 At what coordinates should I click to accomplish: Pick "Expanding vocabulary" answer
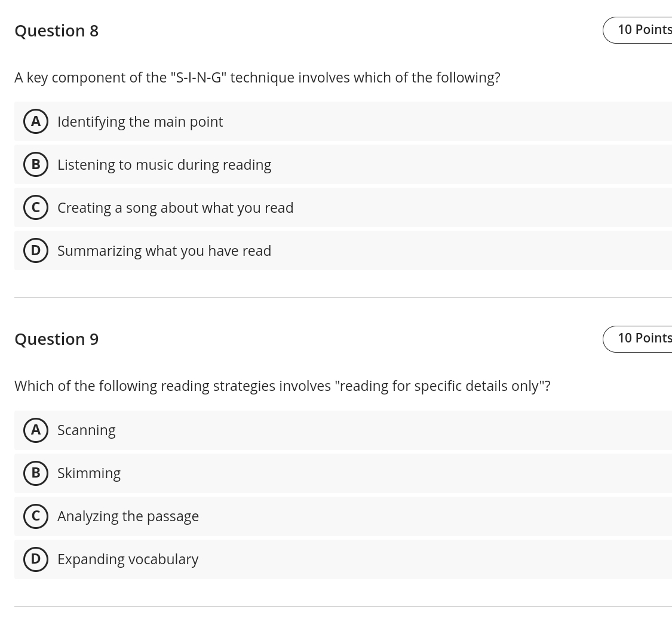128,559
